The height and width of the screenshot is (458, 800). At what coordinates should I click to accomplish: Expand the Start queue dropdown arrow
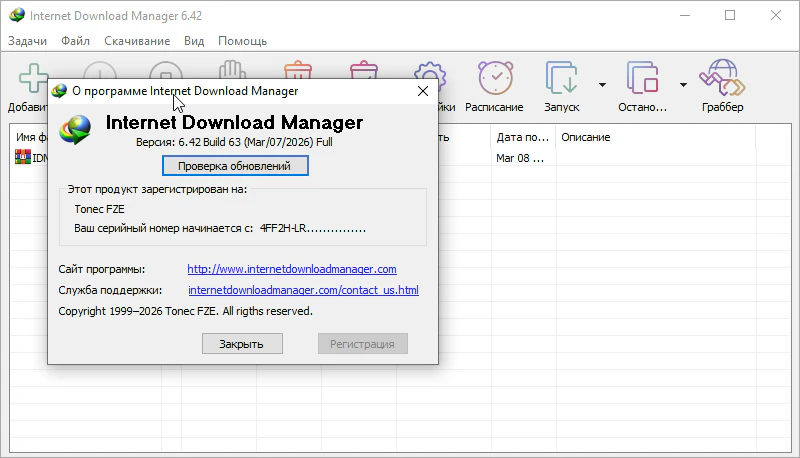[602, 84]
